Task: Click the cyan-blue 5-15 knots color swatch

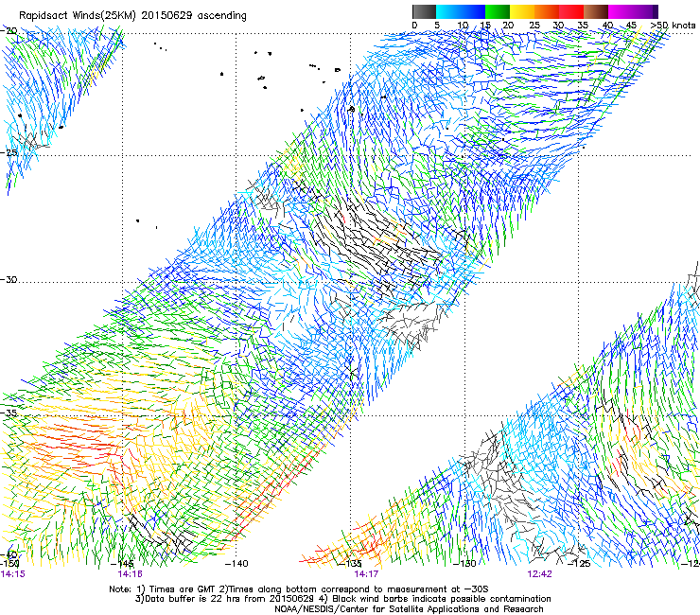Action: [x=461, y=11]
